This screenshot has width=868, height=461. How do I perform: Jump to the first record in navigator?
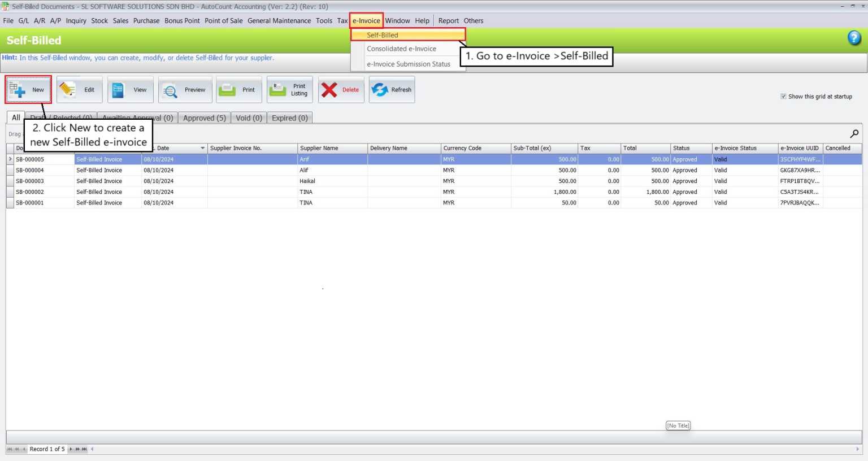(x=10, y=449)
